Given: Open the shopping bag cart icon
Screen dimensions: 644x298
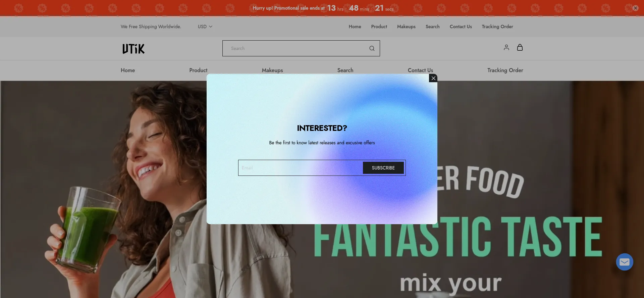Looking at the screenshot, I should coord(520,48).
